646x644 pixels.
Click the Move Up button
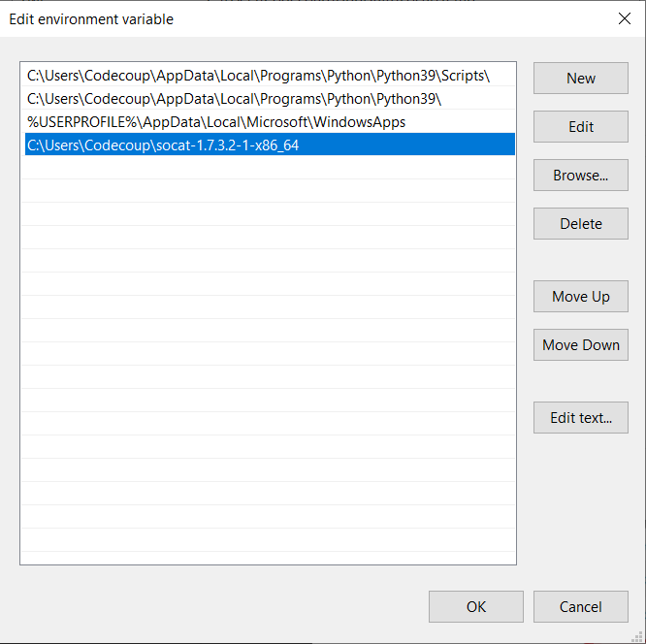(580, 297)
